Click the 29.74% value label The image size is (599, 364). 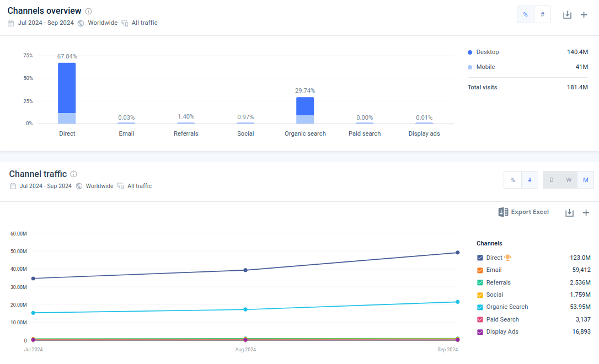point(305,90)
